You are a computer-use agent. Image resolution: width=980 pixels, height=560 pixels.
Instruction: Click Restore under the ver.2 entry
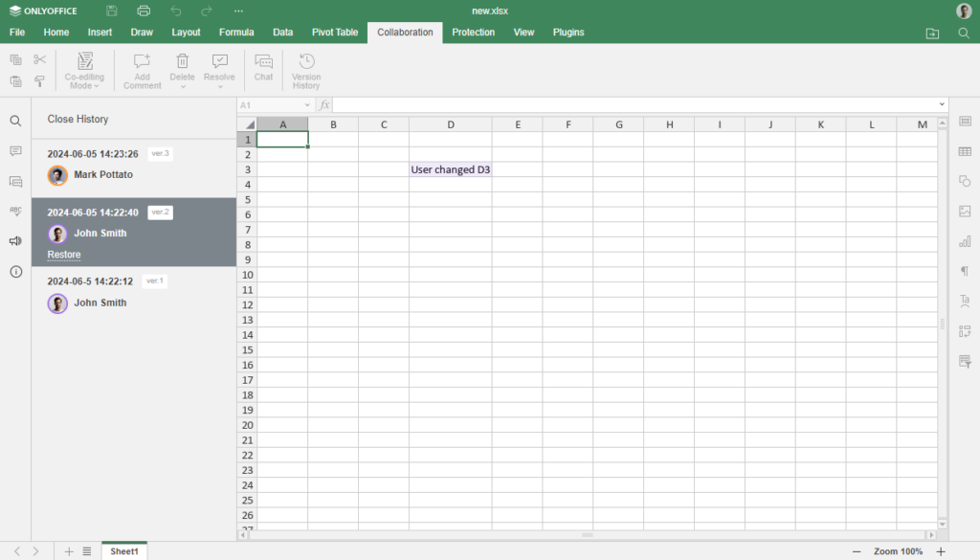click(63, 254)
